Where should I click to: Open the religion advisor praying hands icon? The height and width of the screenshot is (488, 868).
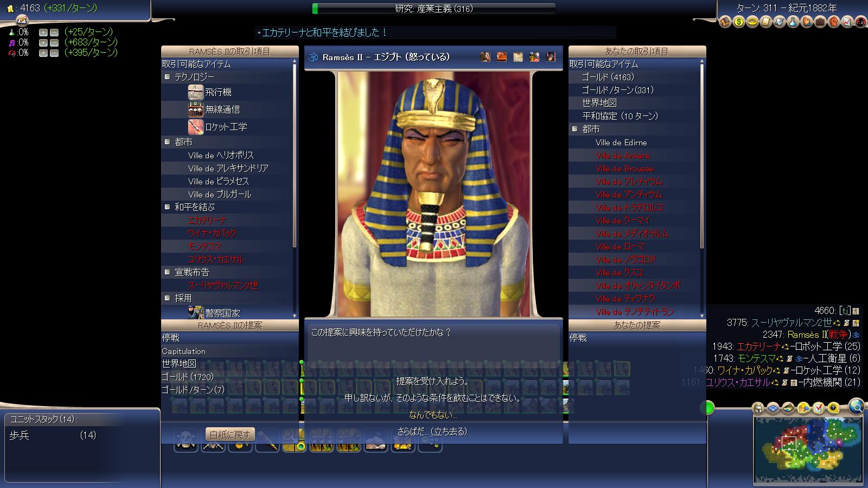807,22
